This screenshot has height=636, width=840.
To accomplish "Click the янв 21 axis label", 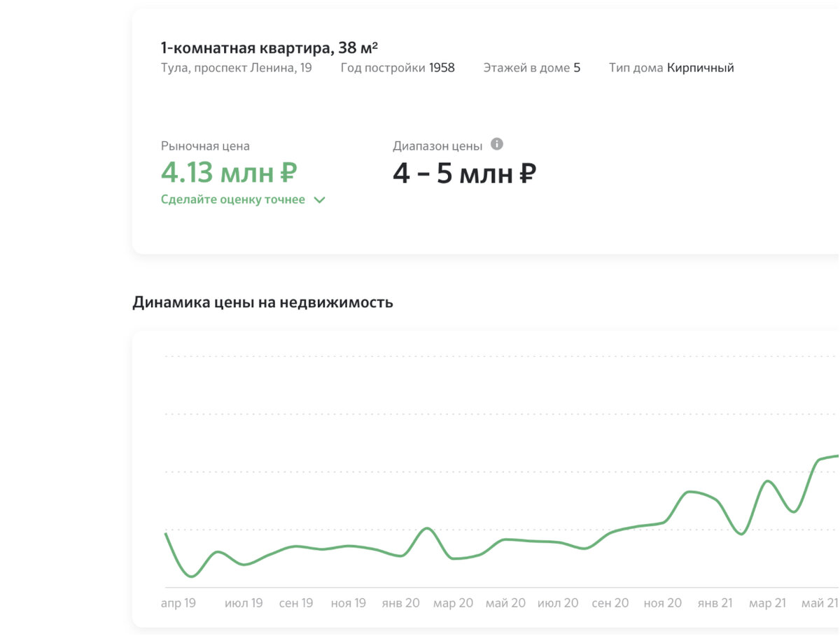I will (715, 603).
